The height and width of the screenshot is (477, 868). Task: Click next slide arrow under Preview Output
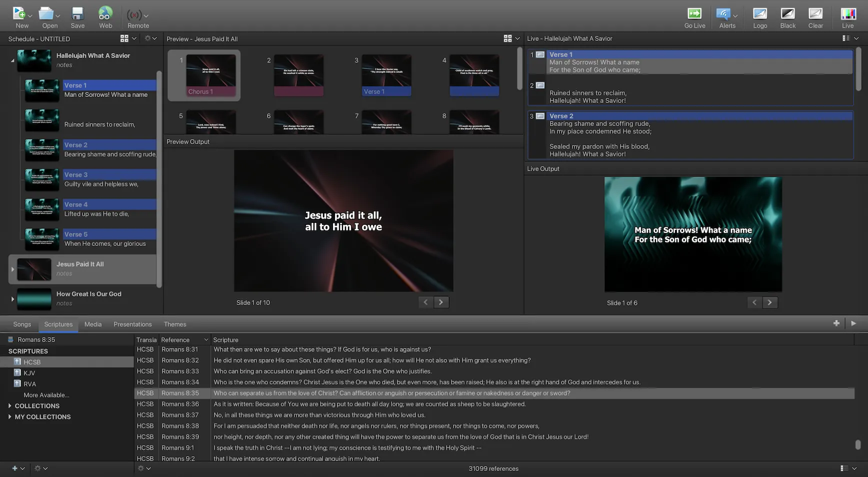(440, 302)
